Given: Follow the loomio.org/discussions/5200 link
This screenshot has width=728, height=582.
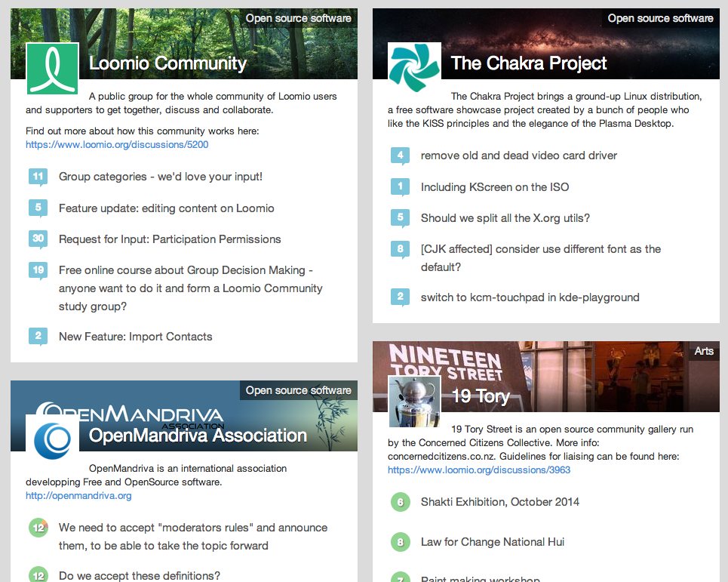Looking at the screenshot, I should pyautogui.click(x=117, y=144).
